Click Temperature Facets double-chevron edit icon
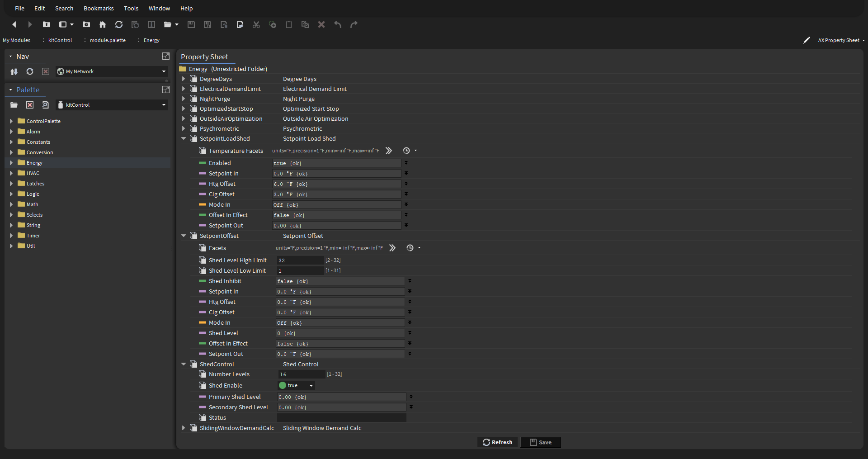 (389, 151)
